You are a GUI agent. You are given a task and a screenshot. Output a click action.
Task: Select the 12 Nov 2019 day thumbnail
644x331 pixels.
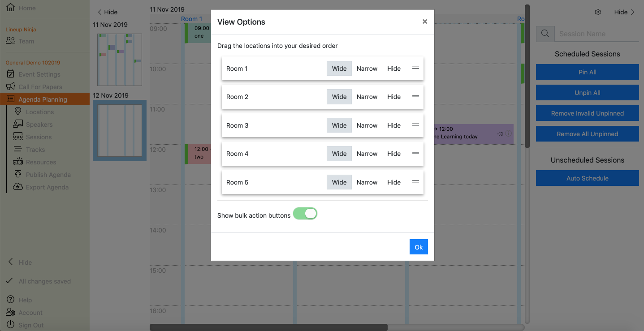pos(119,130)
